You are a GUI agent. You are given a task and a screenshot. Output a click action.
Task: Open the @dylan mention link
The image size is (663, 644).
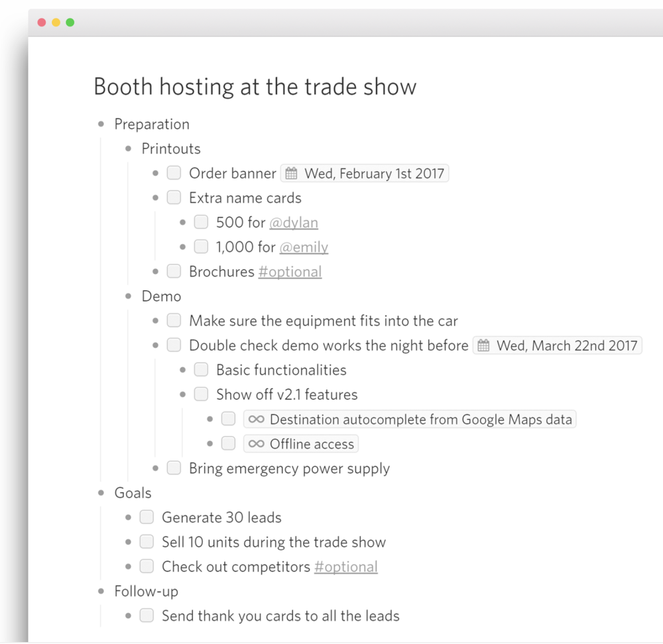coord(294,223)
